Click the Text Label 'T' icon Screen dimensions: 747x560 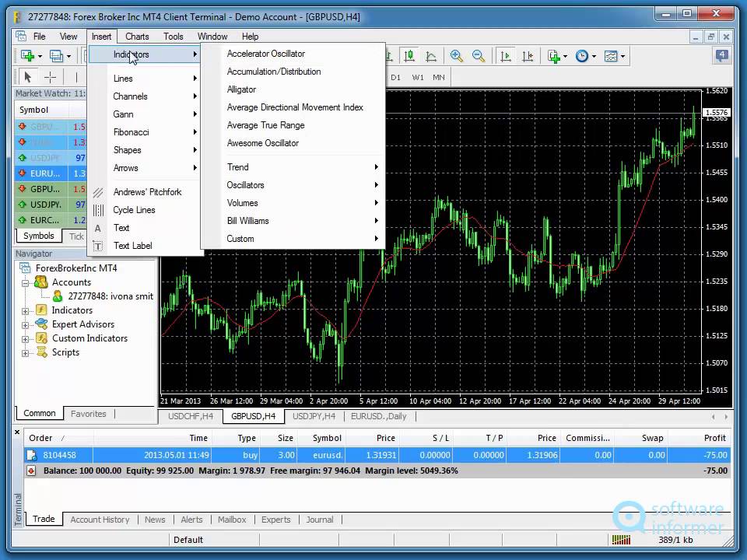tap(98, 247)
